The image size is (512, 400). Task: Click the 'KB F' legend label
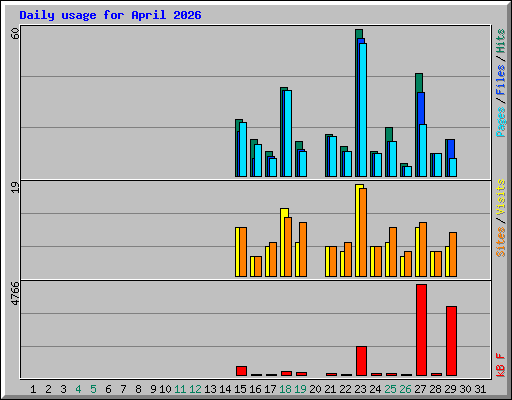point(501,365)
